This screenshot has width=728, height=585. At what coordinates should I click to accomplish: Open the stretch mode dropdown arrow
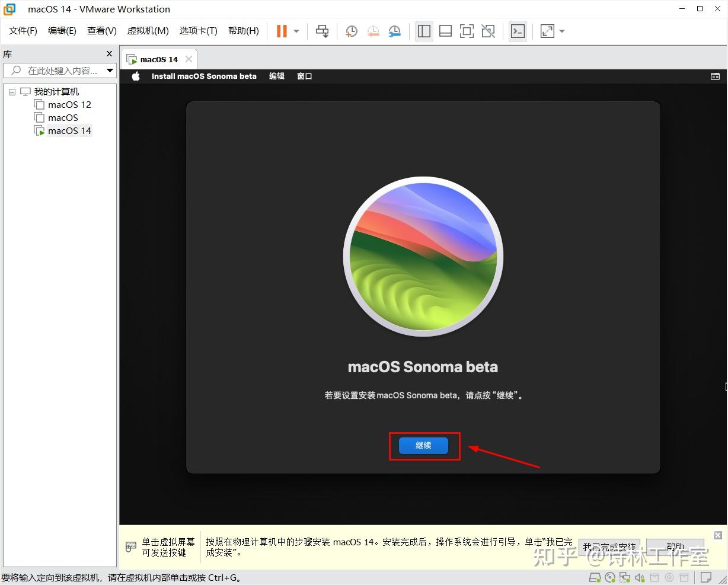[562, 31]
